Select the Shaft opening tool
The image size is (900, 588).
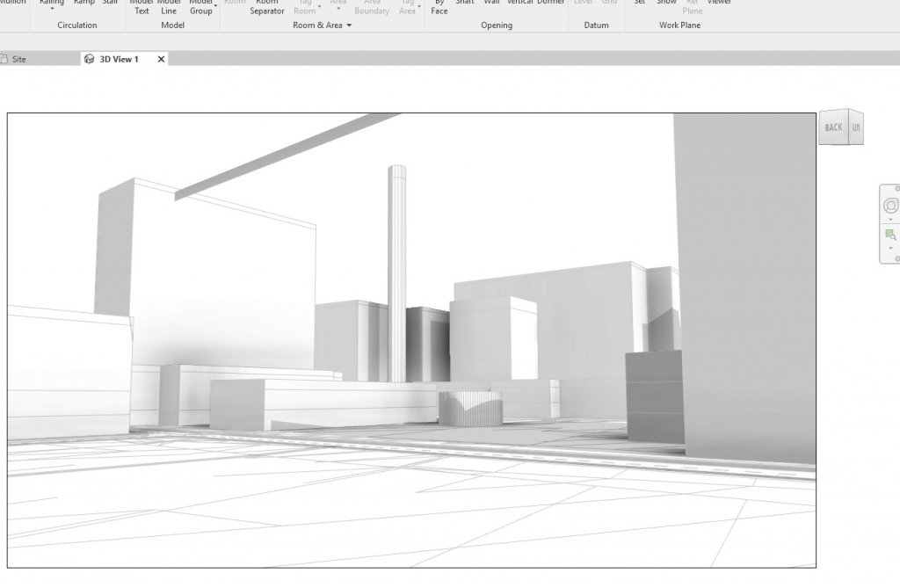point(464,4)
